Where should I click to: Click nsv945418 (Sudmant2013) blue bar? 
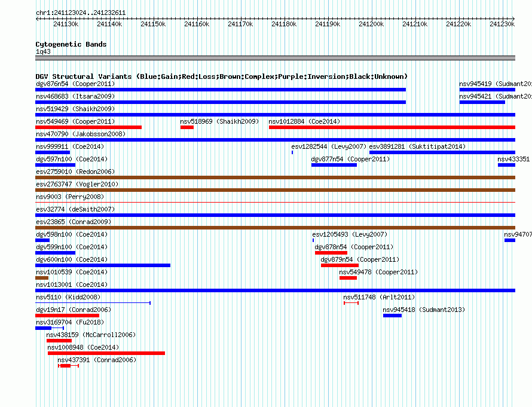coord(392,316)
